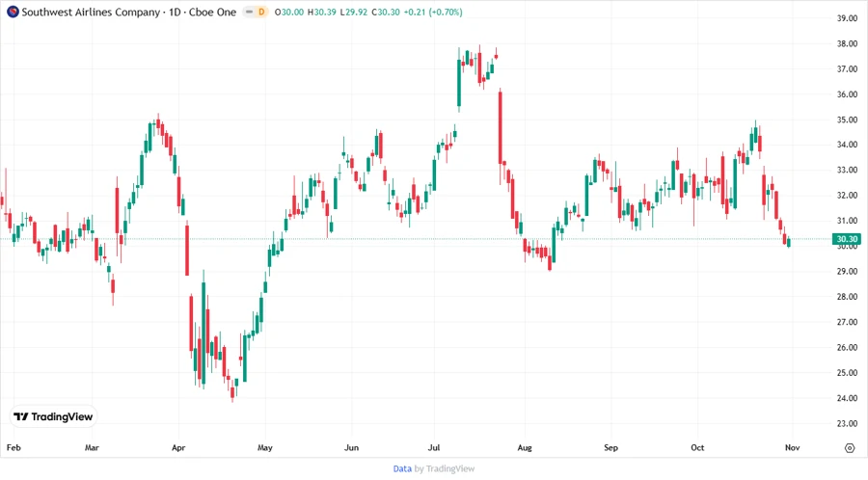
Task: Click the Mar label on time axis
Action: (92, 447)
